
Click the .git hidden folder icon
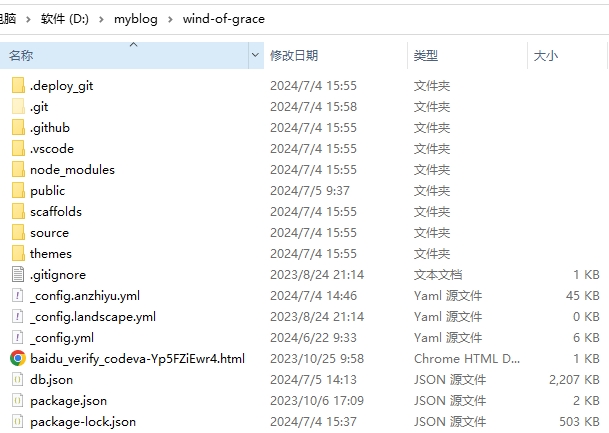[x=18, y=107]
